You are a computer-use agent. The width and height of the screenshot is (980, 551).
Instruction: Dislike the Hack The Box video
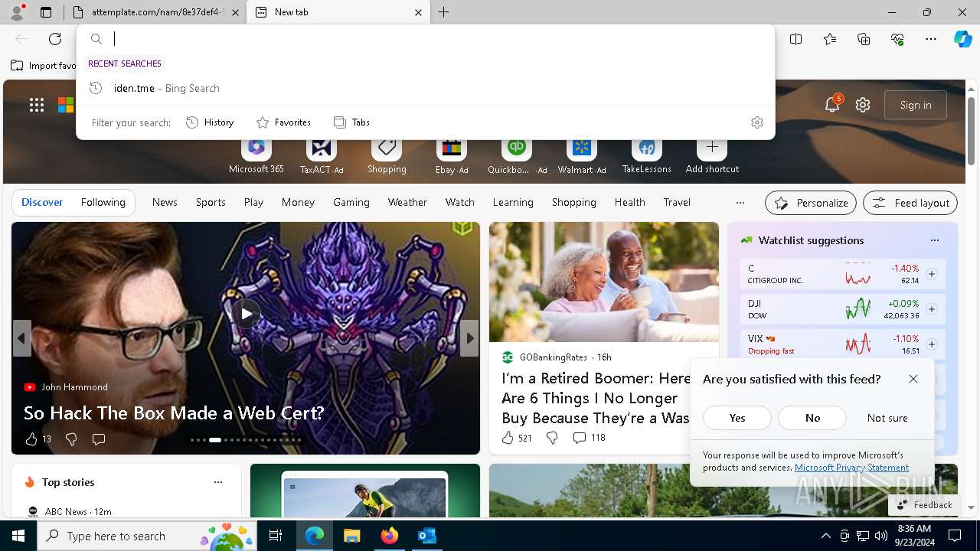coord(71,439)
